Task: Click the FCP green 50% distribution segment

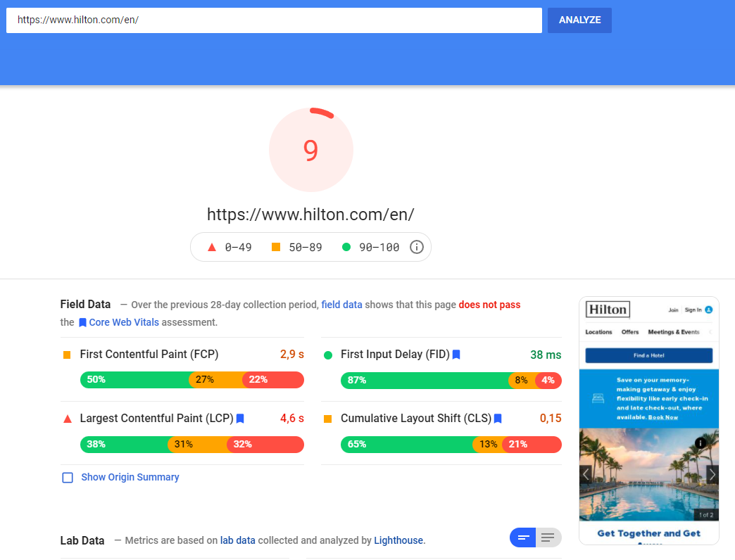Action: point(136,380)
